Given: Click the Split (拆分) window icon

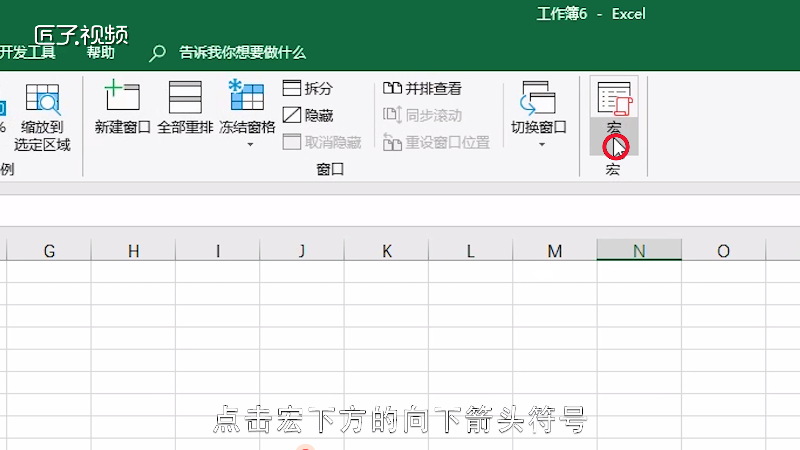Looking at the screenshot, I should coord(308,89).
